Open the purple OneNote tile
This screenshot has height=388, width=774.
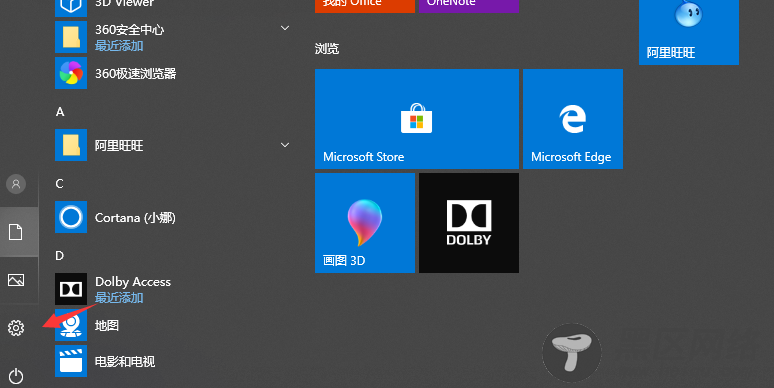pos(468,6)
